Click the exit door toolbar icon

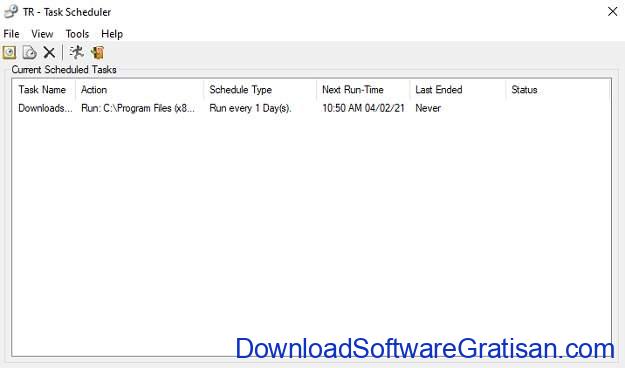click(97, 52)
